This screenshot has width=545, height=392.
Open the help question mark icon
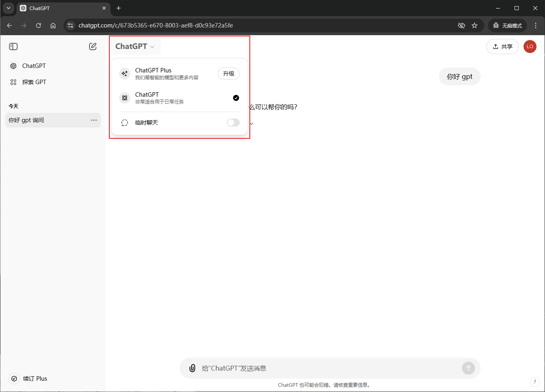[534, 381]
